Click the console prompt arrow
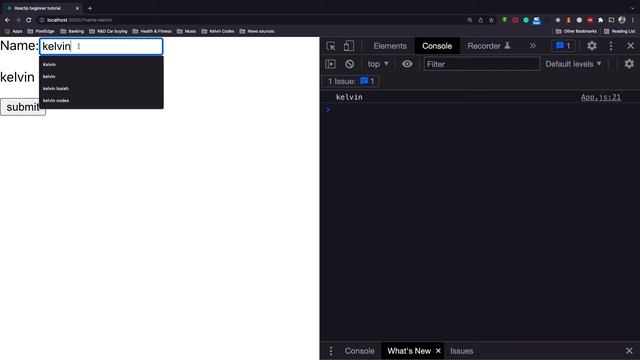 click(328, 109)
